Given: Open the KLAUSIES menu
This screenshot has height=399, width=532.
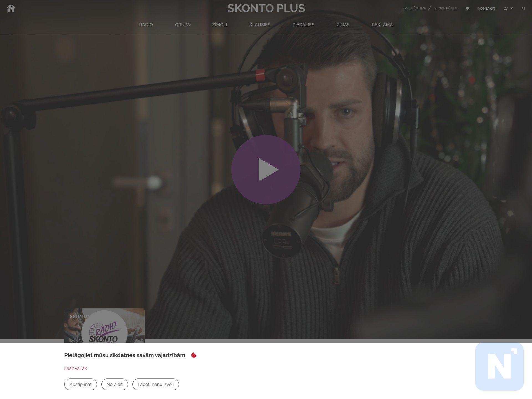Looking at the screenshot, I should (x=260, y=25).
